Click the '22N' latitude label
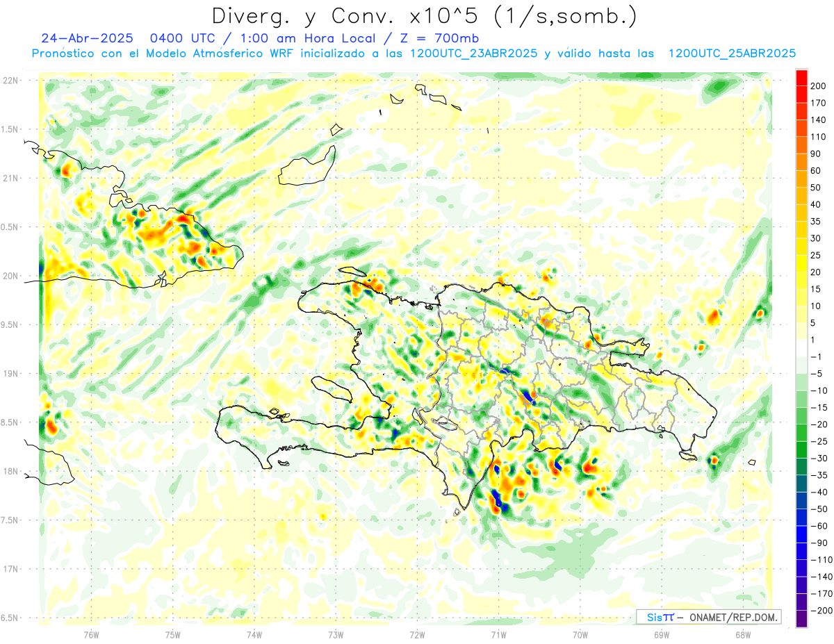The image size is (834, 644). (10, 81)
